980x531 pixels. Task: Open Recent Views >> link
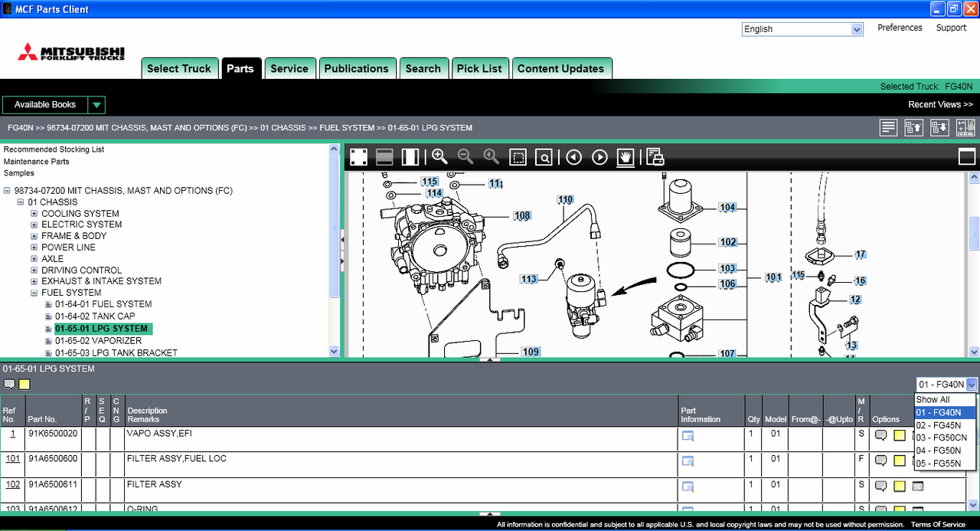coord(941,105)
